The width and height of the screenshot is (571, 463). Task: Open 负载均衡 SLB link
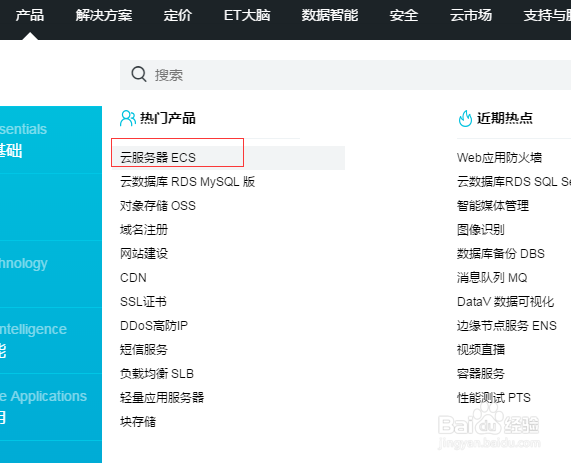[x=157, y=374]
